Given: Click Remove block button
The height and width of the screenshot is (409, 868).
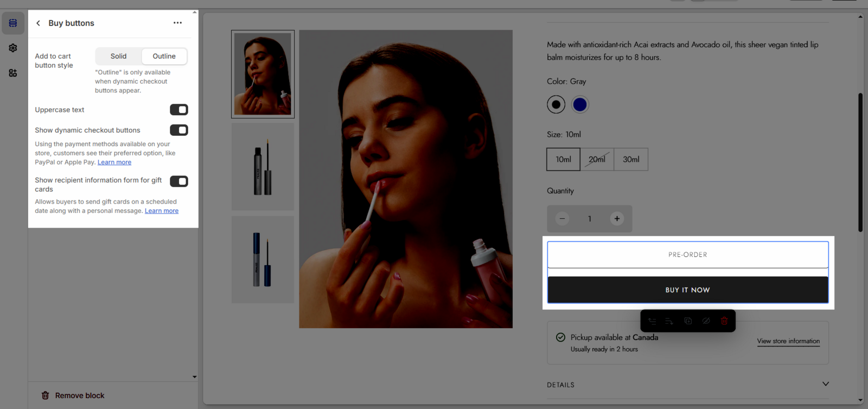Looking at the screenshot, I should (73, 395).
